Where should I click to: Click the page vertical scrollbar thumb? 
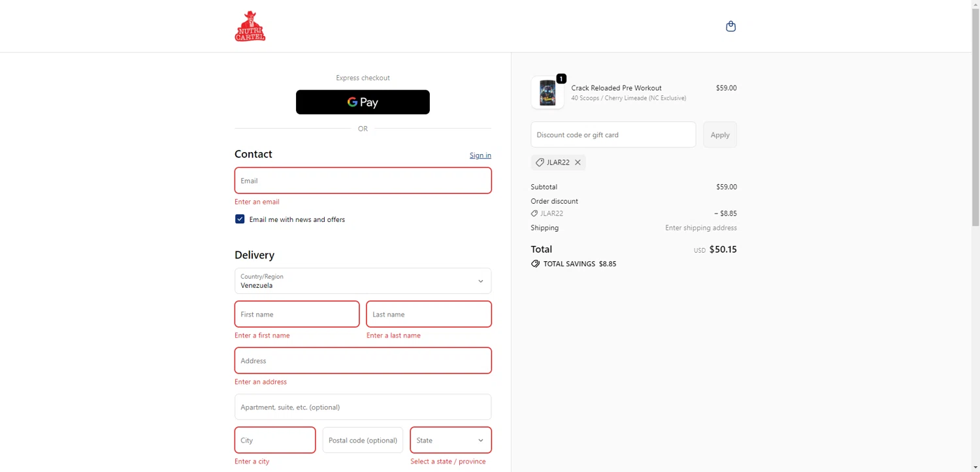[x=975, y=118]
